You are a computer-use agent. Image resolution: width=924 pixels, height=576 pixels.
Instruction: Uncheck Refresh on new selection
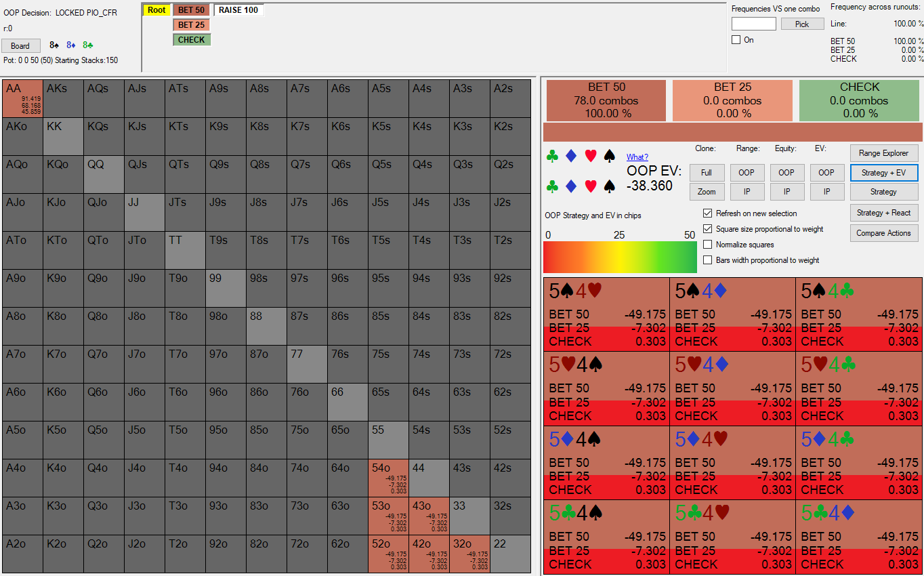click(708, 213)
